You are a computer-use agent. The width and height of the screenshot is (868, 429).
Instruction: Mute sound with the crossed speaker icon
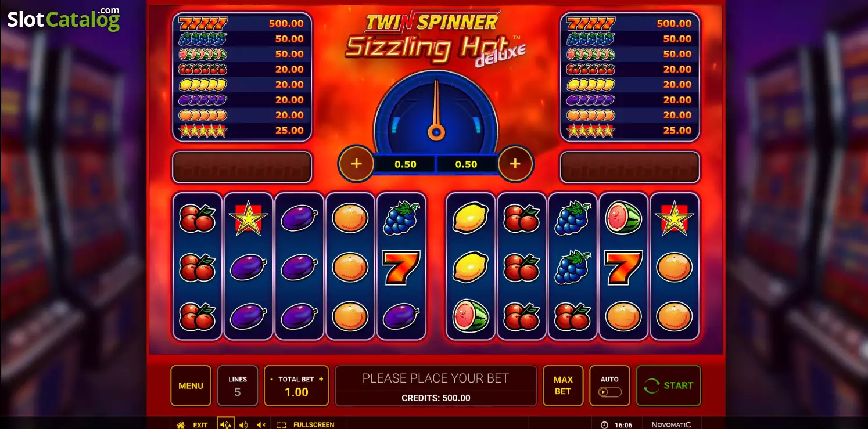coord(261,425)
